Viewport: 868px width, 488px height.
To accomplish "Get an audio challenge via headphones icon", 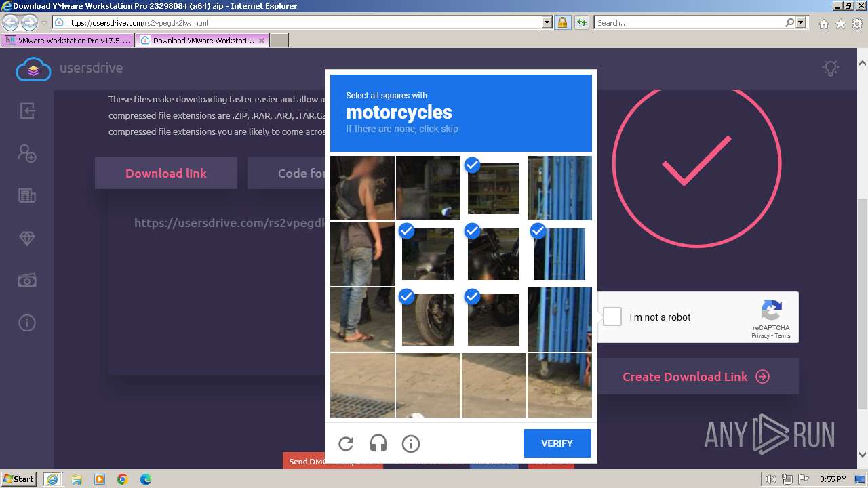I will [x=378, y=444].
